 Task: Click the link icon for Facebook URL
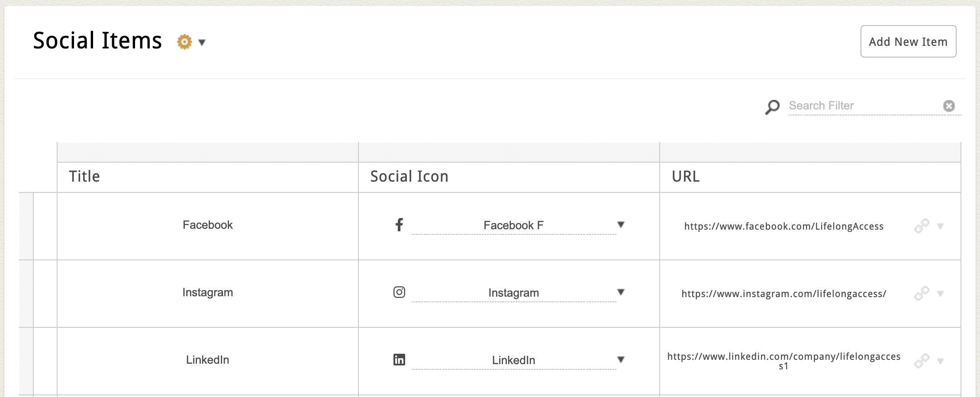point(922,226)
